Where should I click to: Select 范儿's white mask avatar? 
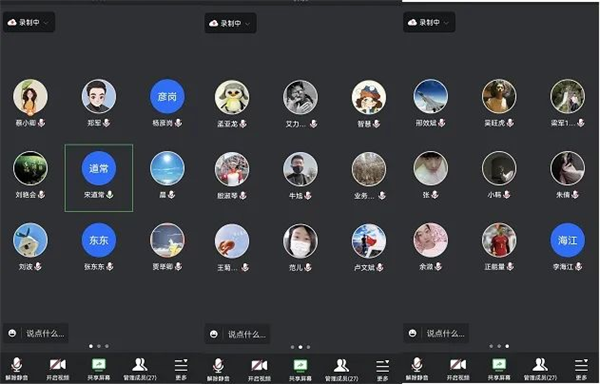[x=300, y=241]
